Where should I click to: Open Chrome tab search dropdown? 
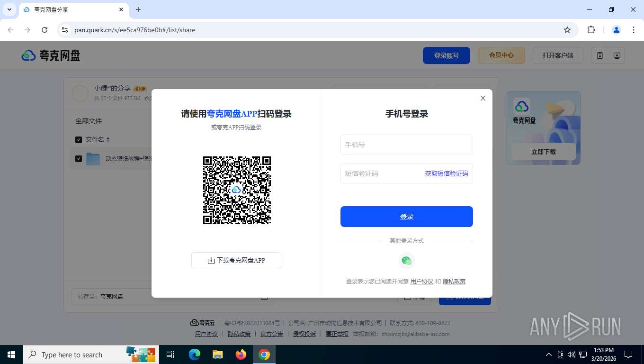[9, 9]
